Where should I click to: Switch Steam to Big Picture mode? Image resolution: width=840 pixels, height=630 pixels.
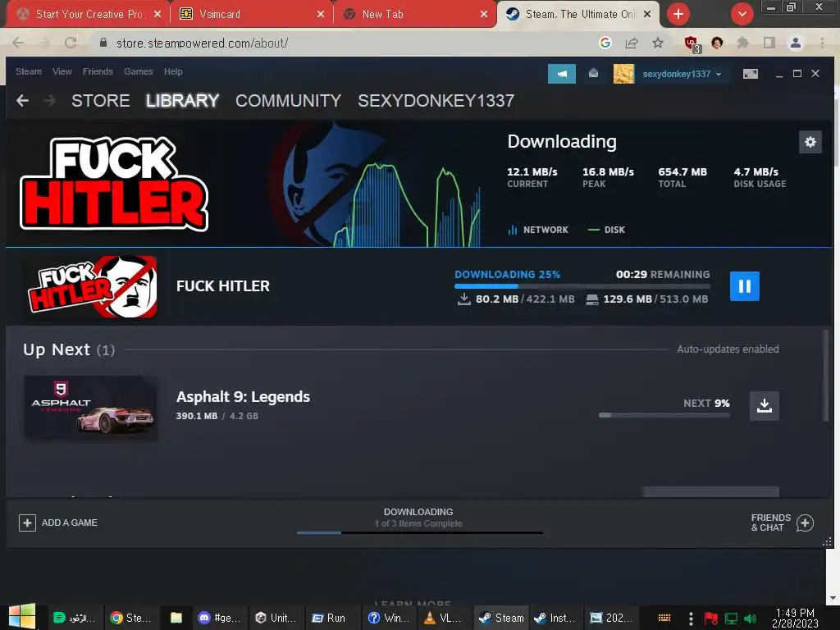[x=750, y=74]
